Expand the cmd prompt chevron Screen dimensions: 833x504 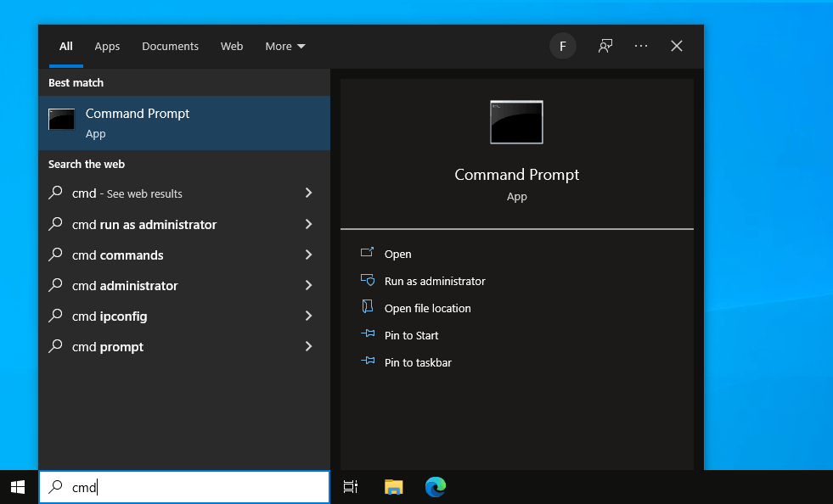(308, 346)
